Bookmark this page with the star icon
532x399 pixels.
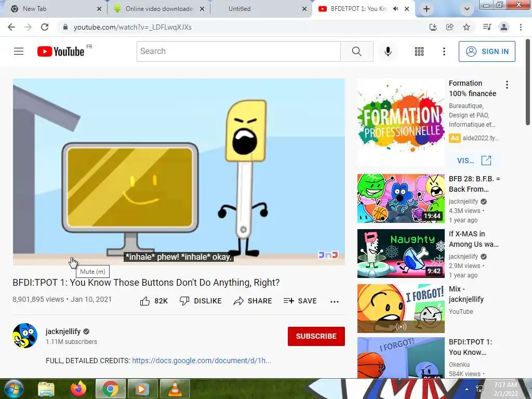[467, 27]
